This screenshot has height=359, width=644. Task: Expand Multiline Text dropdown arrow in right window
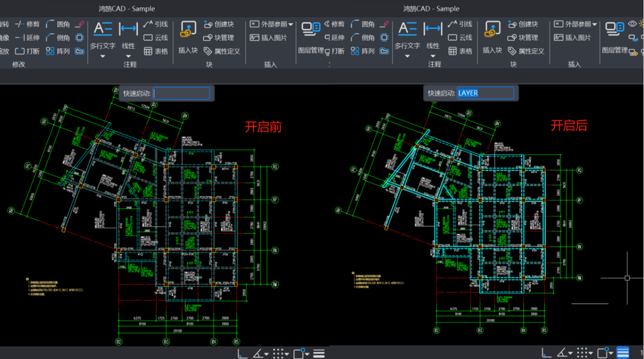[x=407, y=56]
